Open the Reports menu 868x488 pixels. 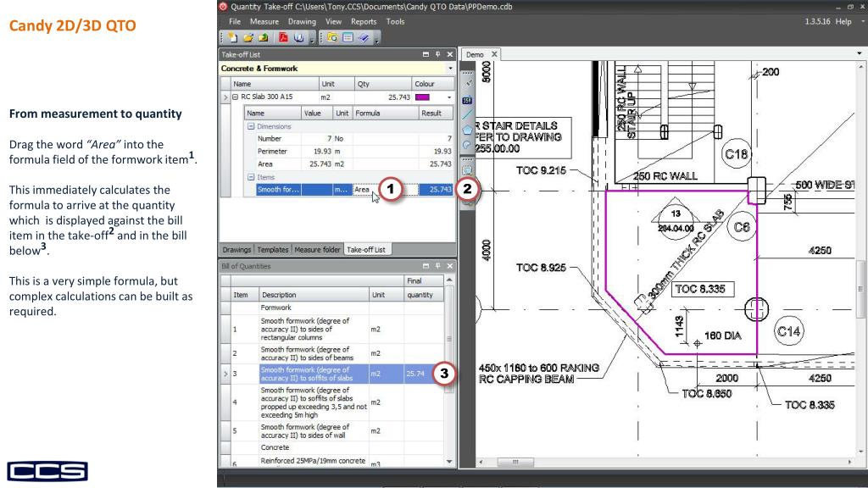coord(364,21)
